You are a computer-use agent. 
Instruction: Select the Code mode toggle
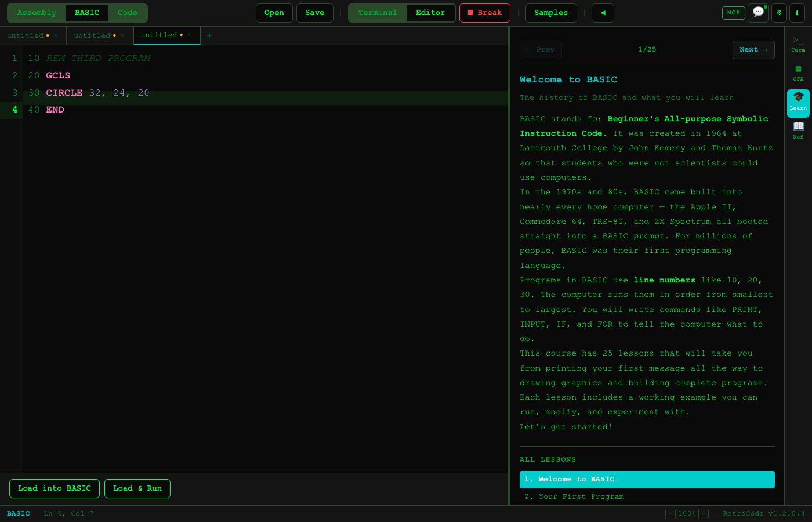[x=128, y=13]
